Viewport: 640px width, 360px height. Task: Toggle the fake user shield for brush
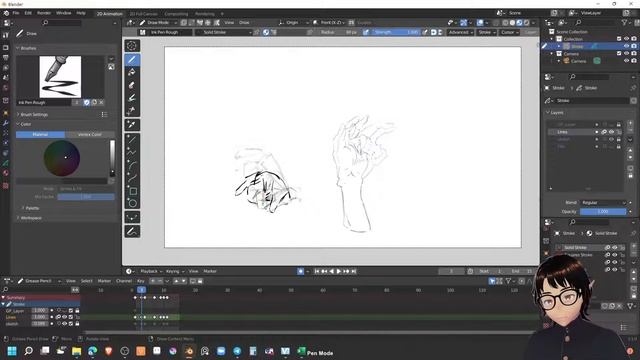[87, 102]
